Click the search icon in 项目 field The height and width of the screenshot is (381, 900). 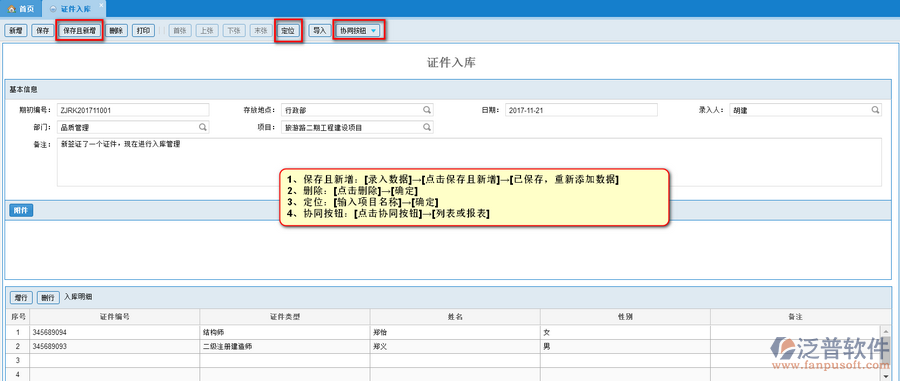(427, 127)
